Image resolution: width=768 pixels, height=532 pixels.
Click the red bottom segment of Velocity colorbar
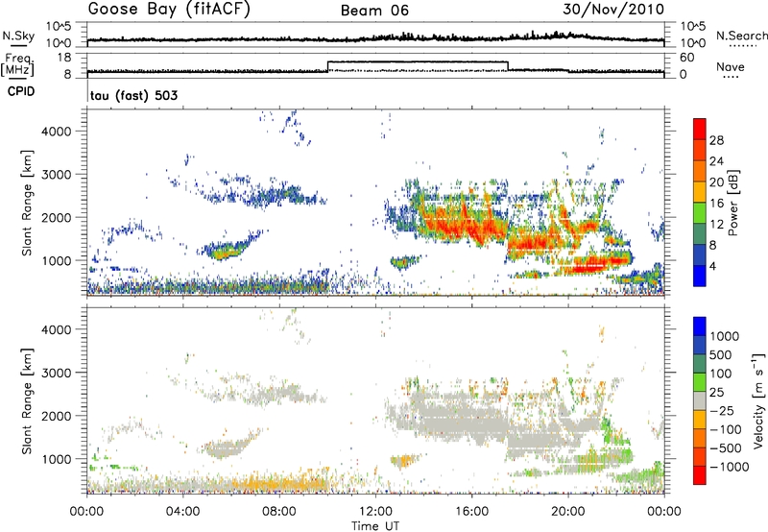[700, 475]
